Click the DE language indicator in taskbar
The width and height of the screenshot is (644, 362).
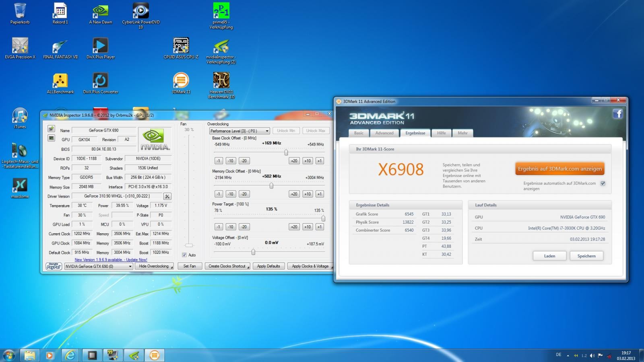559,355
